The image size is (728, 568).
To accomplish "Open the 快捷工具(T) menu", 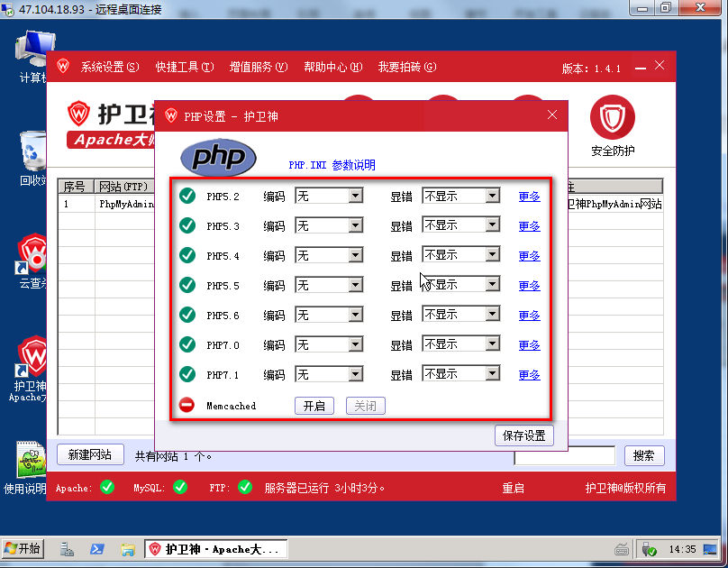I will tap(185, 67).
